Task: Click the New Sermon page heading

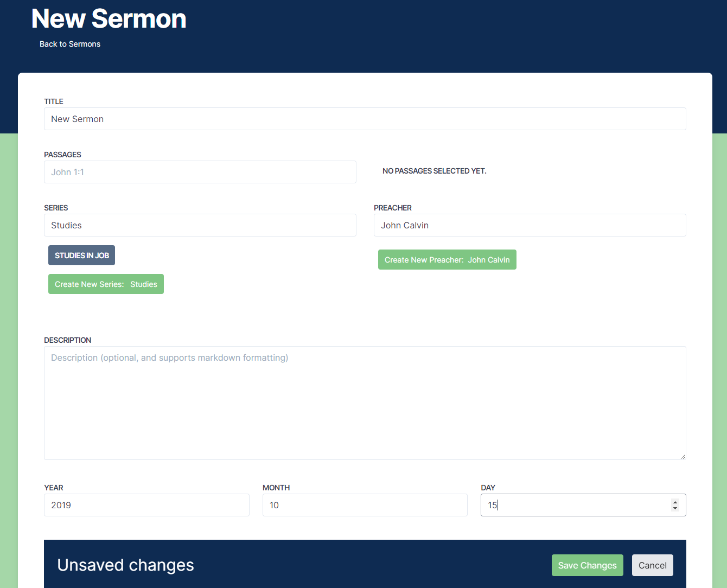Action: pos(109,19)
